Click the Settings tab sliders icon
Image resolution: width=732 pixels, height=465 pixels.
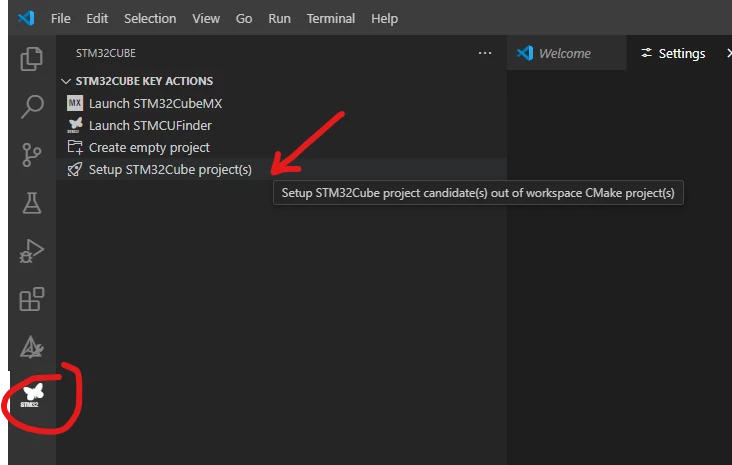pos(647,53)
